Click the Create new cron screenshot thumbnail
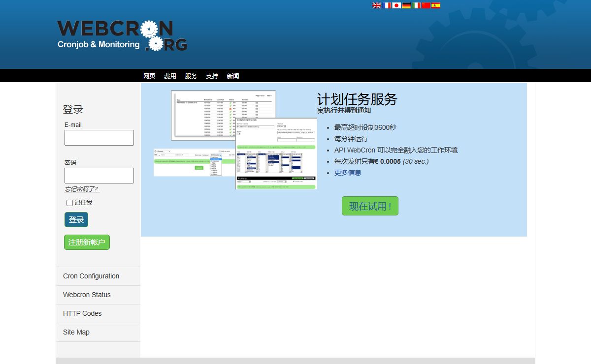The height and width of the screenshot is (364, 591). coord(276,153)
